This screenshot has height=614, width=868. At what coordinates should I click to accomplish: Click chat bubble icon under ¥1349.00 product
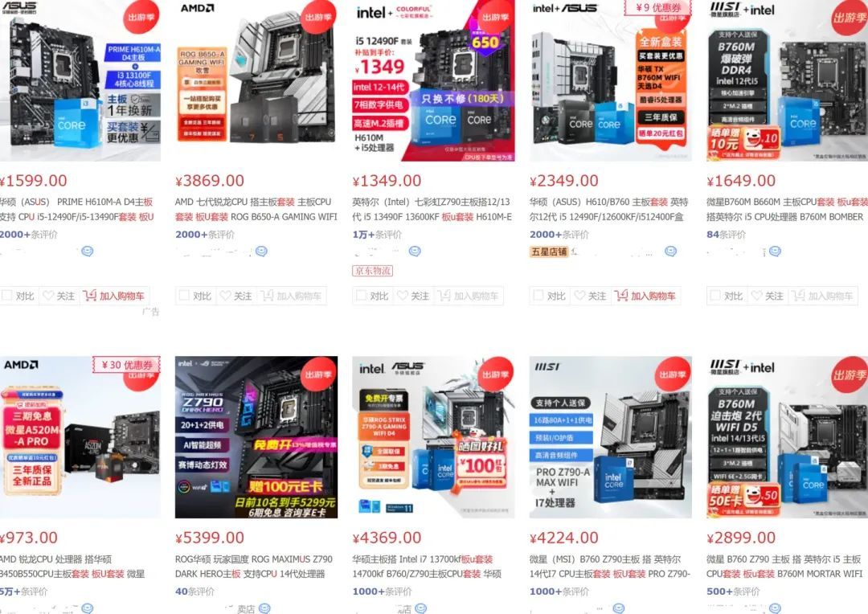(x=415, y=252)
